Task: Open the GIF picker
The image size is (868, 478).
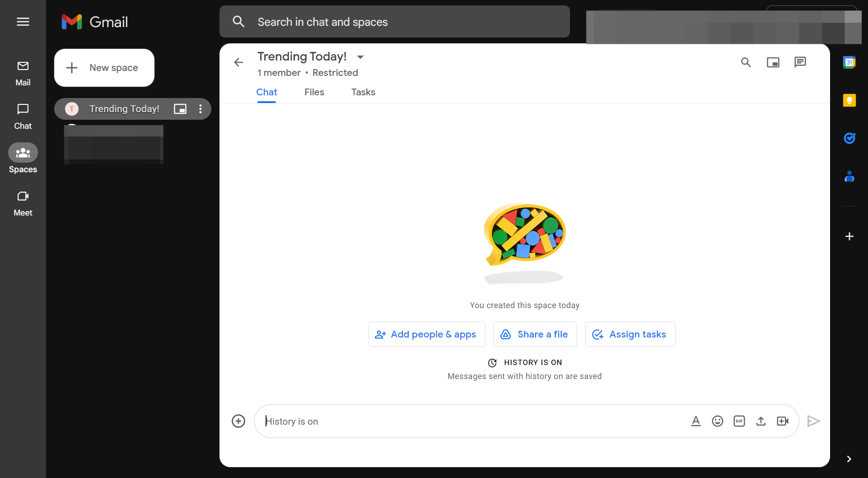Action: click(x=739, y=421)
